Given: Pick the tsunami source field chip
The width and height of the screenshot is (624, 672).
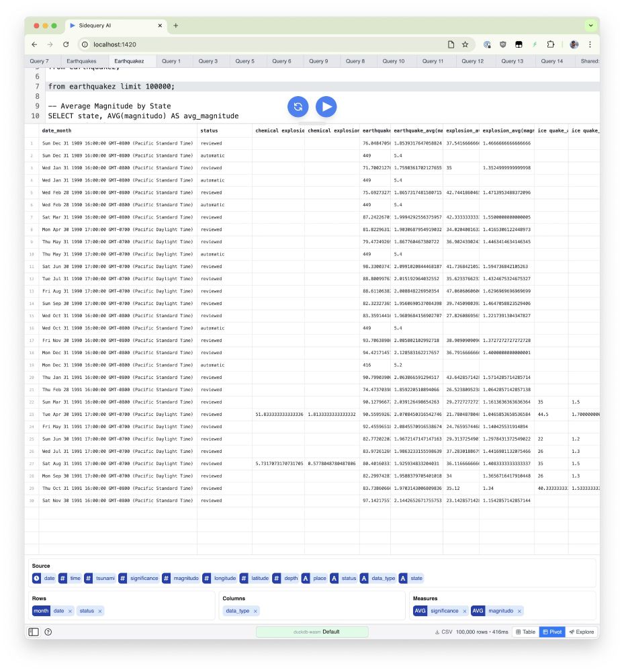Looking at the screenshot, I should point(100,578).
